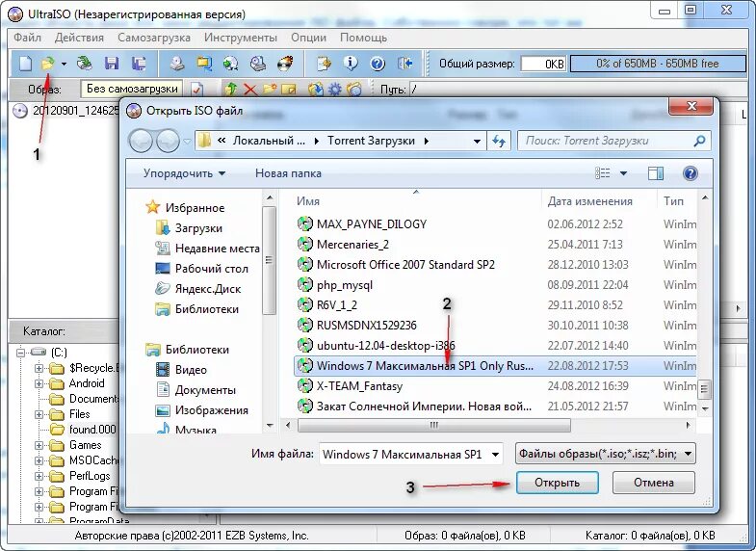This screenshot has width=756, height=551.
Task: Open the Упорядочить dropdown
Action: [x=184, y=173]
